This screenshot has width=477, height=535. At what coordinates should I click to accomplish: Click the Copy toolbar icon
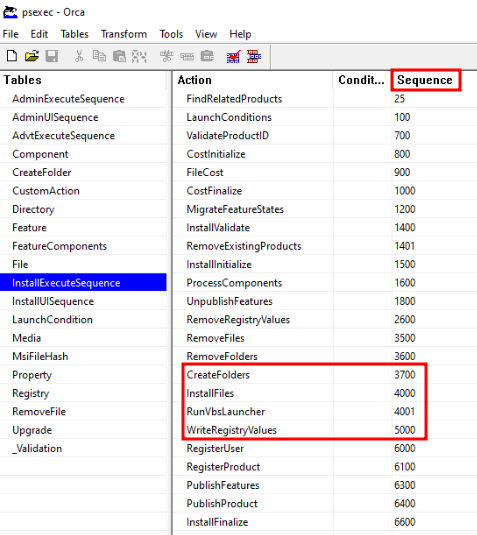point(99,56)
